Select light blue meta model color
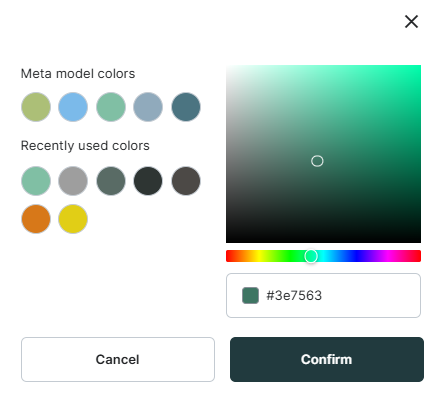 (73, 107)
